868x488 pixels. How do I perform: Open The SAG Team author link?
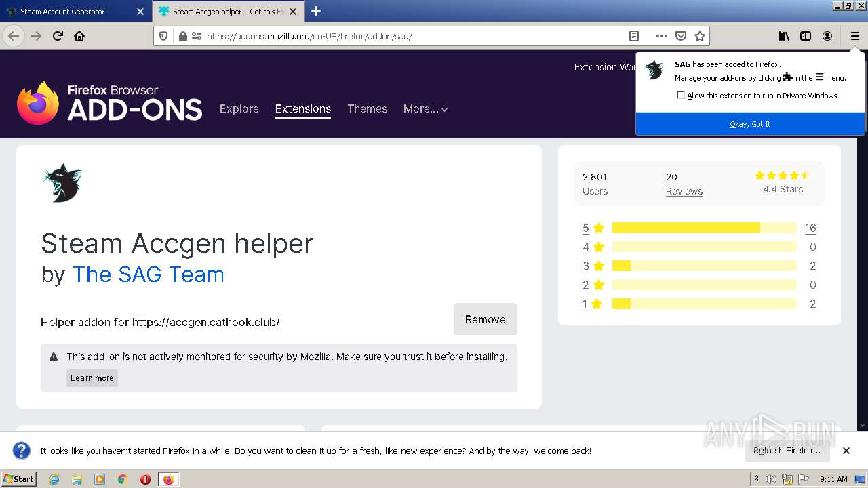click(149, 274)
